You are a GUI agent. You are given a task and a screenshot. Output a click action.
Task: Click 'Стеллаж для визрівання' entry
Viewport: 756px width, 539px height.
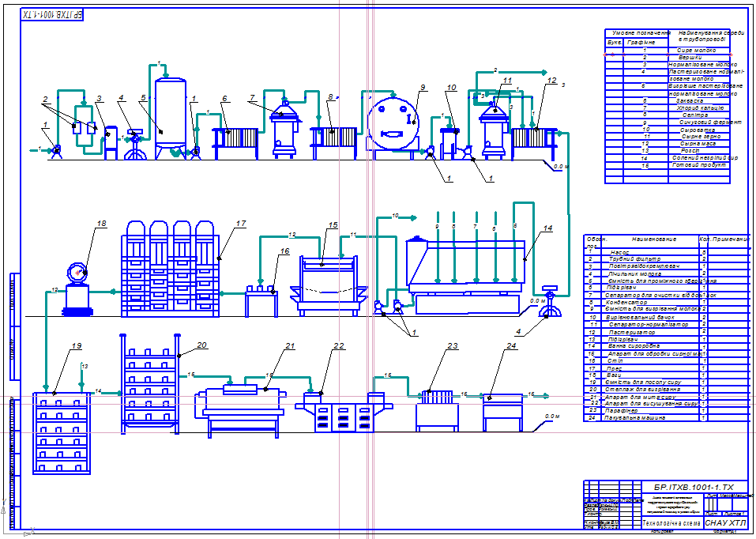pyautogui.click(x=643, y=389)
